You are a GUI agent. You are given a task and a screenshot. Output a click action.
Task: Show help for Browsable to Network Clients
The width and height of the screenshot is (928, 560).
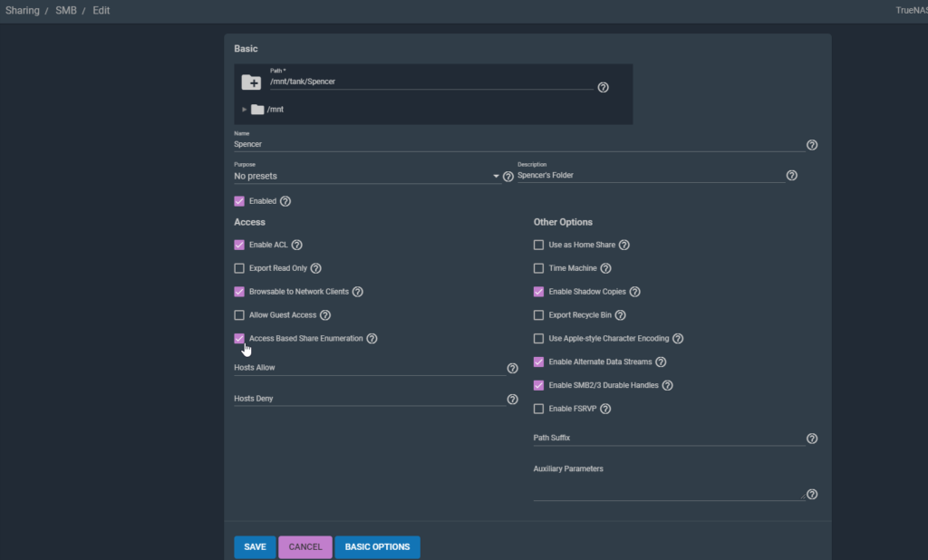pos(357,292)
